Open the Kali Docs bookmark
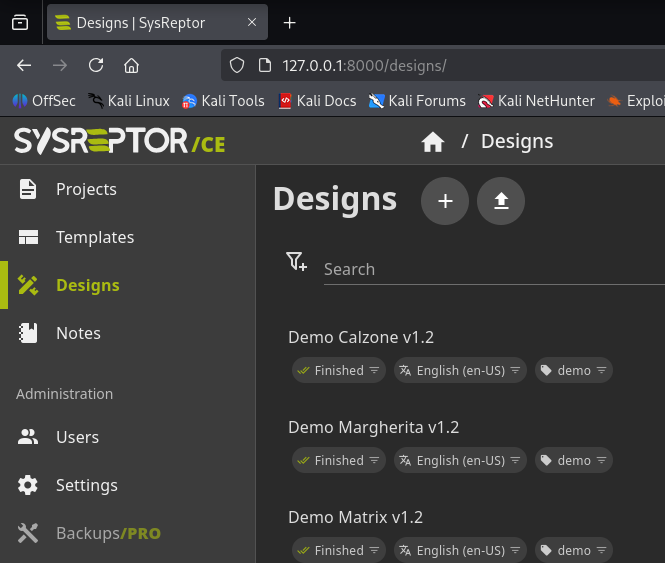This screenshot has width=665, height=563. pyautogui.click(x=318, y=101)
